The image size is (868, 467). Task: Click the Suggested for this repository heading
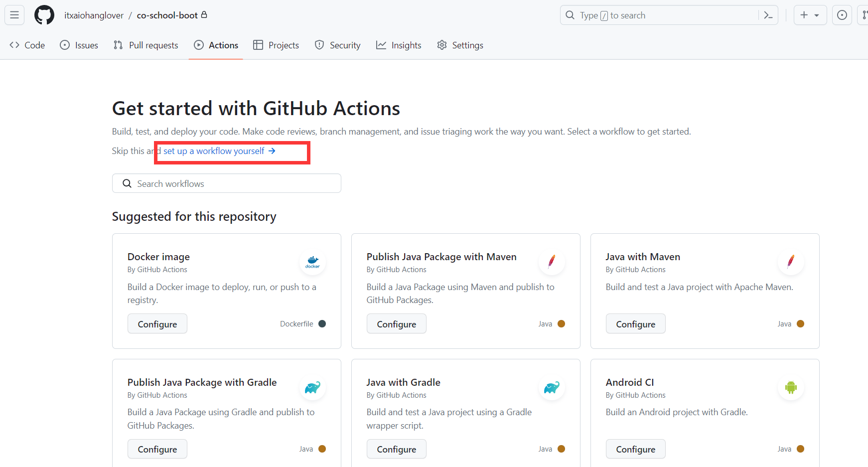[x=194, y=217]
